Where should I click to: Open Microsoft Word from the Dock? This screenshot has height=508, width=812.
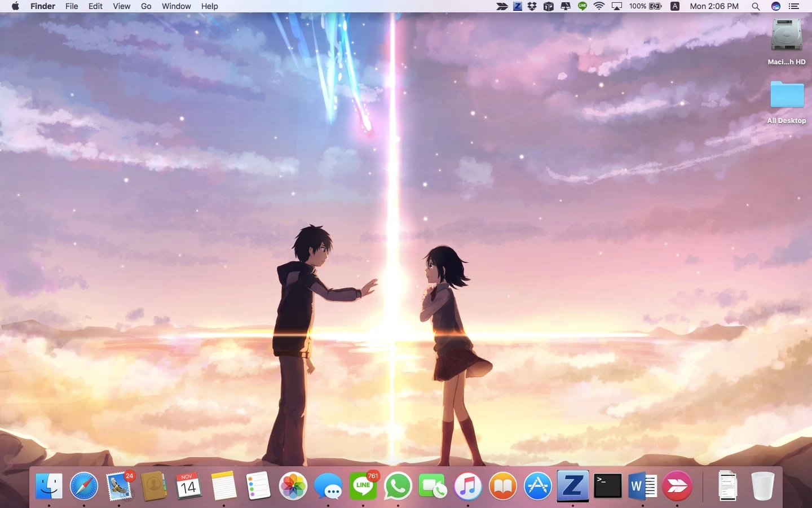pyautogui.click(x=643, y=486)
